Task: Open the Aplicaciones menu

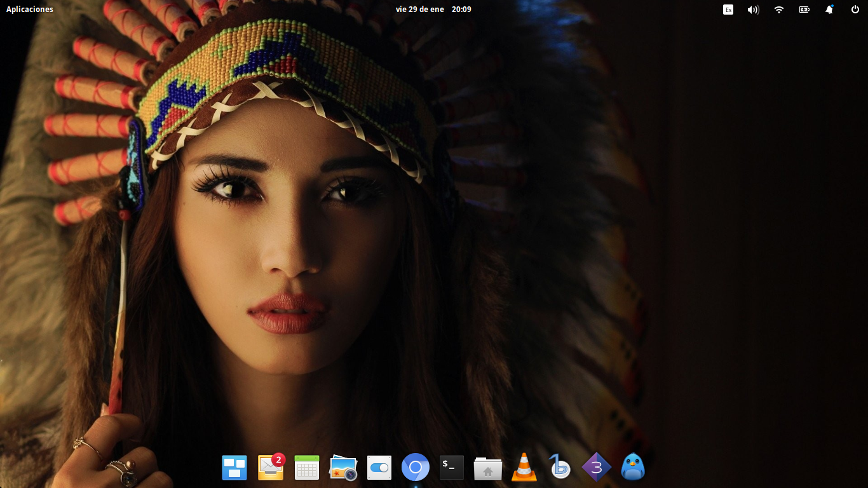Action: pyautogui.click(x=30, y=10)
